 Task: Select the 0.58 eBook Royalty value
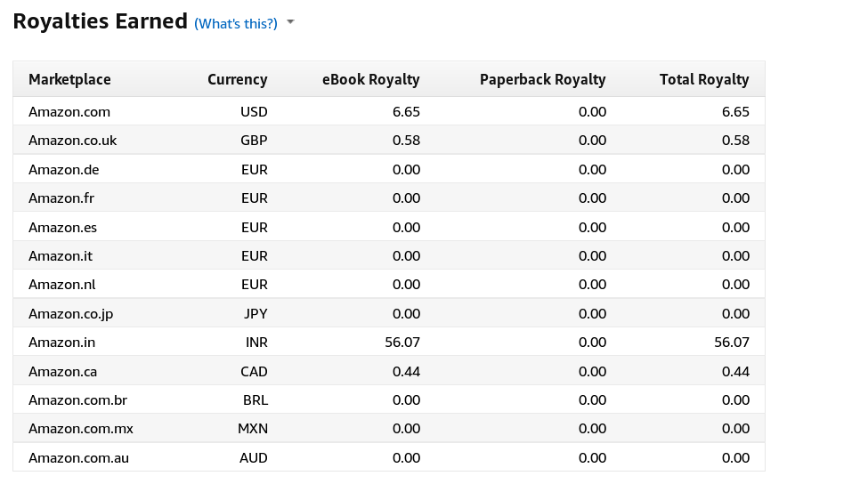[x=406, y=141]
